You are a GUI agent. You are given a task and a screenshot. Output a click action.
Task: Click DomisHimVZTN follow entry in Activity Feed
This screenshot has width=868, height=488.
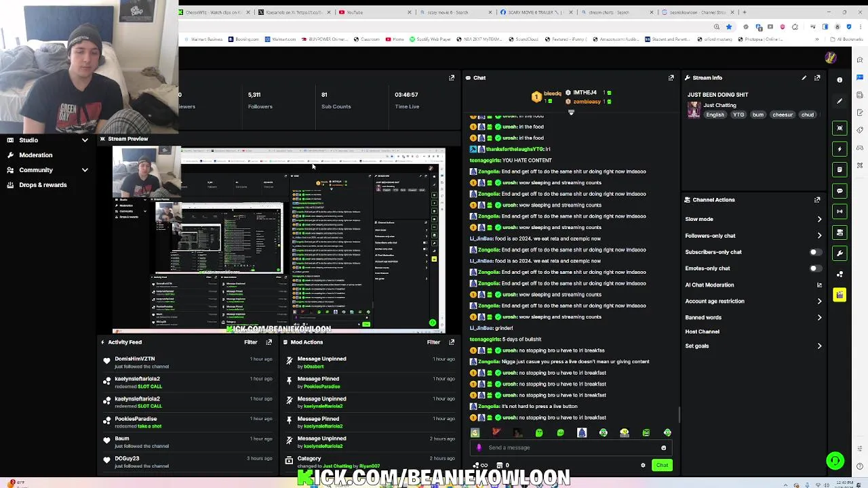[187, 363]
